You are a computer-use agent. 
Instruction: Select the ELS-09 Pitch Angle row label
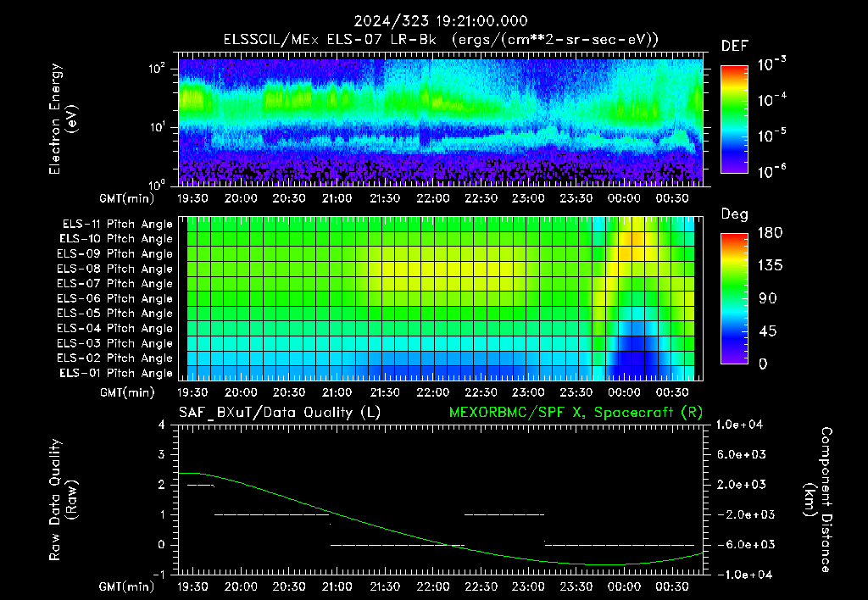coord(114,253)
